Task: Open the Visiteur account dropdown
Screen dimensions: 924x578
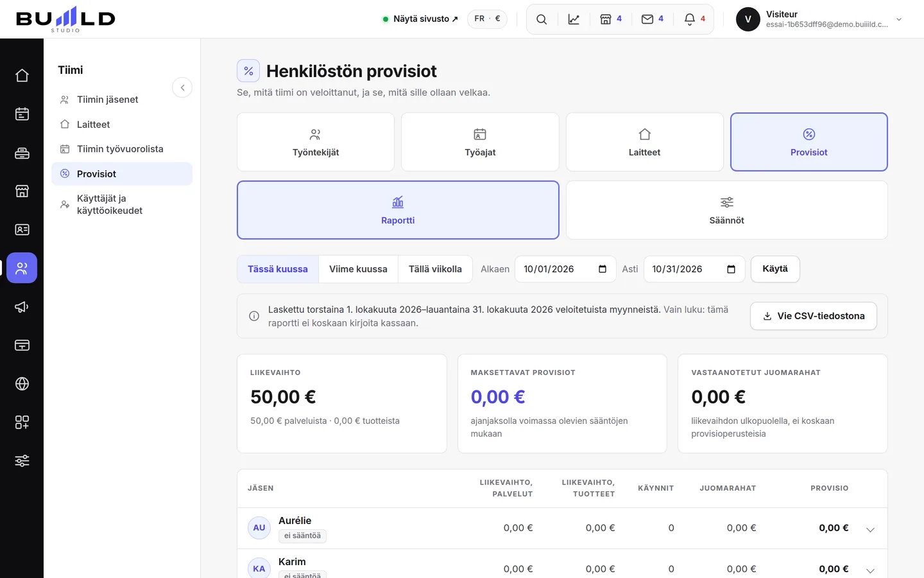Action: coord(819,19)
